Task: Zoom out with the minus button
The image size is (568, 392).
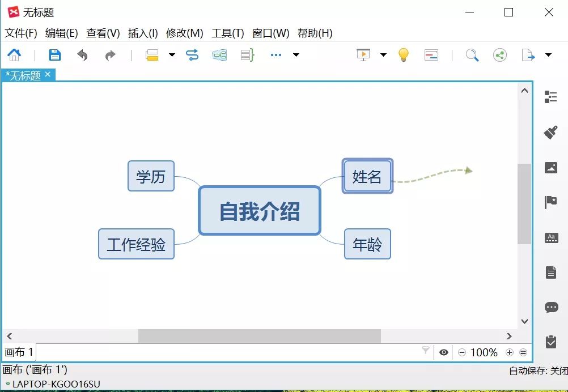Action: click(462, 352)
